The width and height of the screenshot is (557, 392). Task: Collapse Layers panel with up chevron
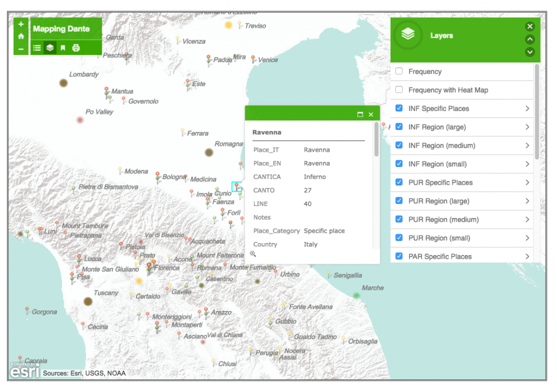click(x=530, y=39)
